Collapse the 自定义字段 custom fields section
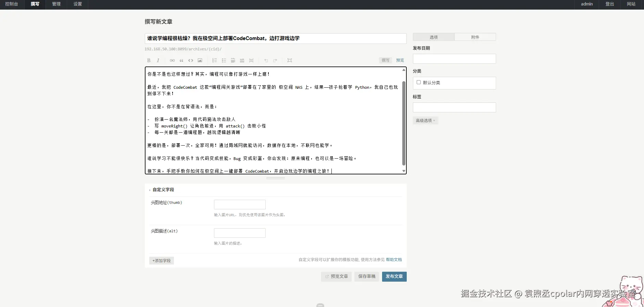Image resolution: width=644 pixels, height=307 pixels. (x=163, y=189)
